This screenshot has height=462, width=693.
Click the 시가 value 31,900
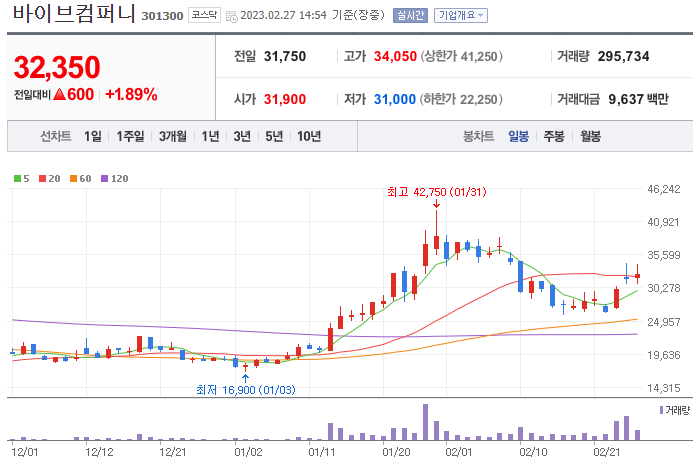point(285,99)
